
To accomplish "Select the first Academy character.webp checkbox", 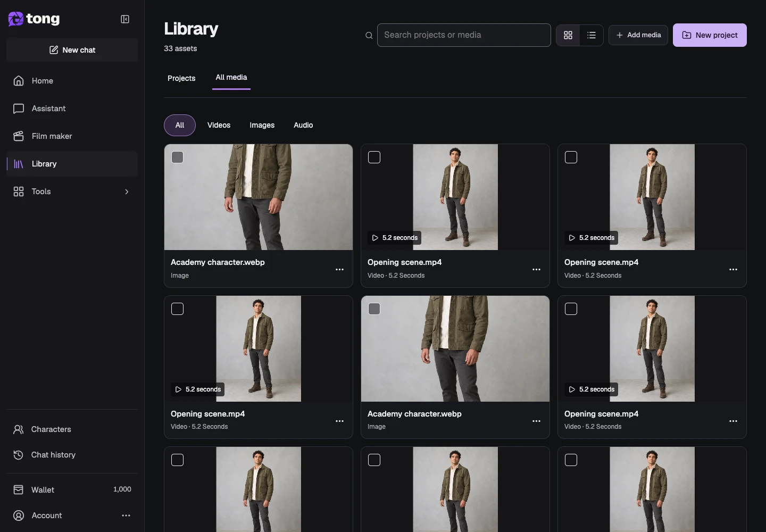I will click(178, 157).
